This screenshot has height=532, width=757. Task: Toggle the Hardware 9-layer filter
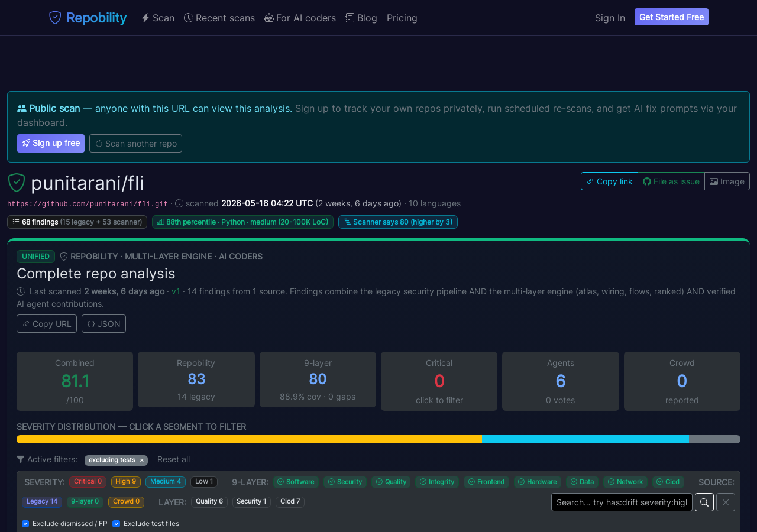pyautogui.click(x=538, y=482)
